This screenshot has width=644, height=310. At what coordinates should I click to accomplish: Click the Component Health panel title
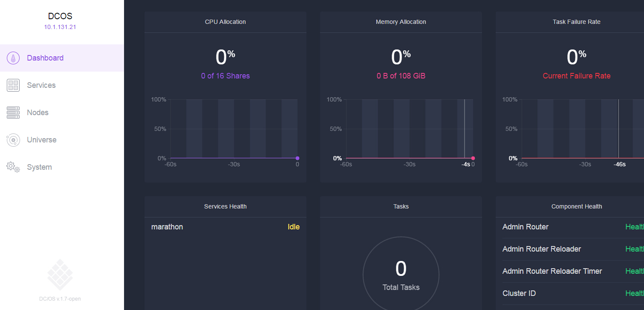click(577, 206)
